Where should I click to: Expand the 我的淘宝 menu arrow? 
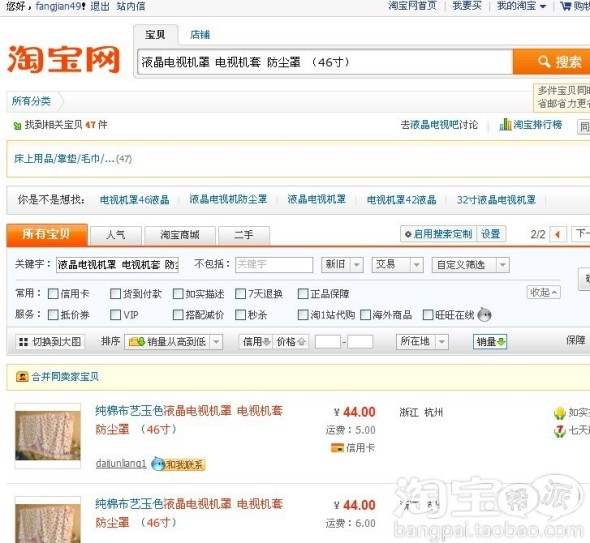point(543,6)
